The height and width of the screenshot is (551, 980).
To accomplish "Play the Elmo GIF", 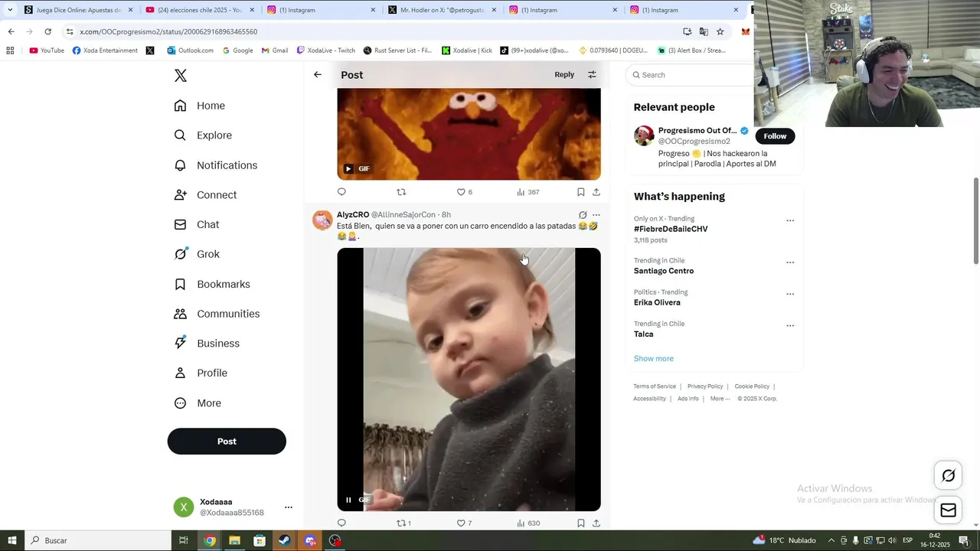I will tap(348, 168).
